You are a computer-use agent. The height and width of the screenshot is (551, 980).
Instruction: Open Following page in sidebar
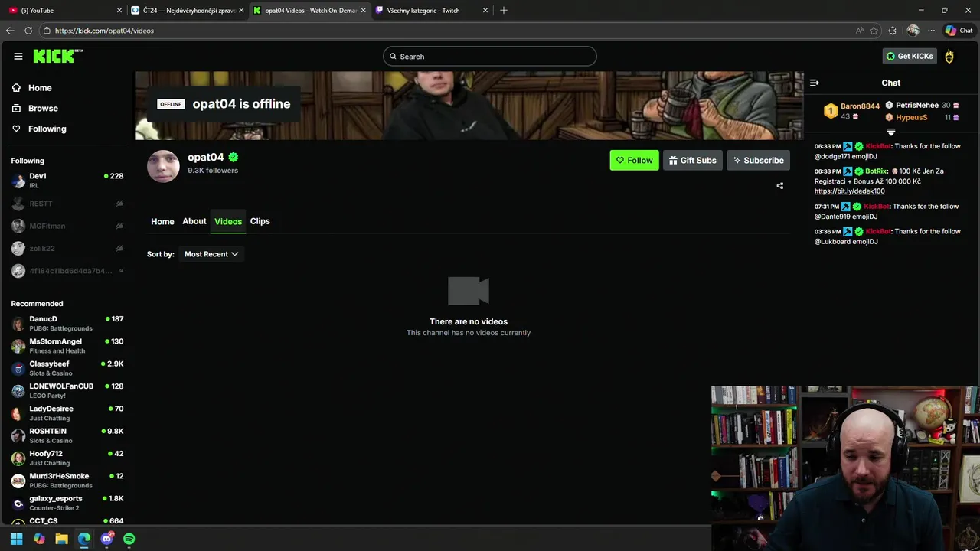pos(47,129)
